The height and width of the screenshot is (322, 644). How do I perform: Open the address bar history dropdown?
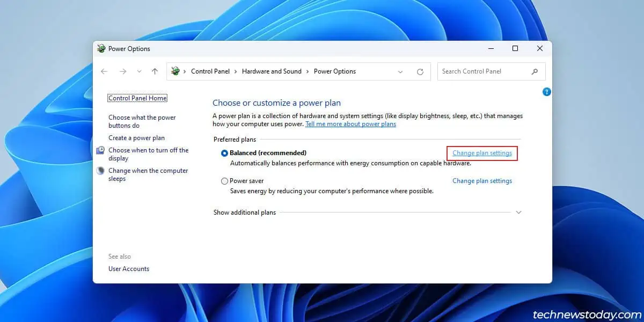pyautogui.click(x=400, y=71)
